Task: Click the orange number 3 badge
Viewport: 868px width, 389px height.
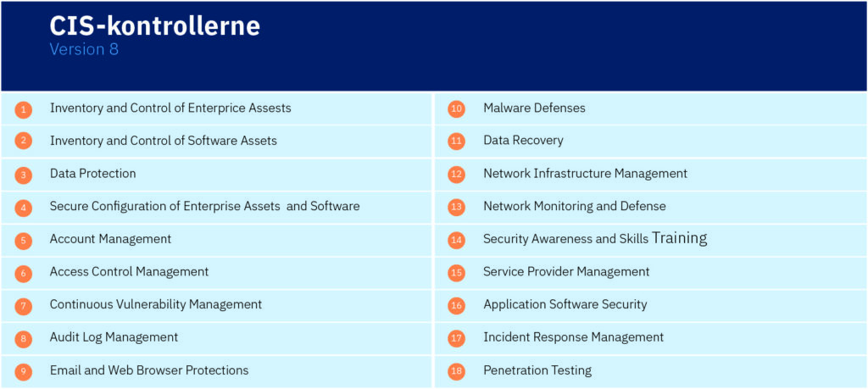Action: (23, 175)
